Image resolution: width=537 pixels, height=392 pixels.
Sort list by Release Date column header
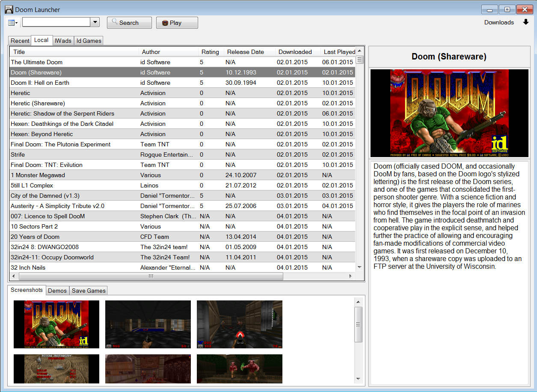pyautogui.click(x=249, y=52)
